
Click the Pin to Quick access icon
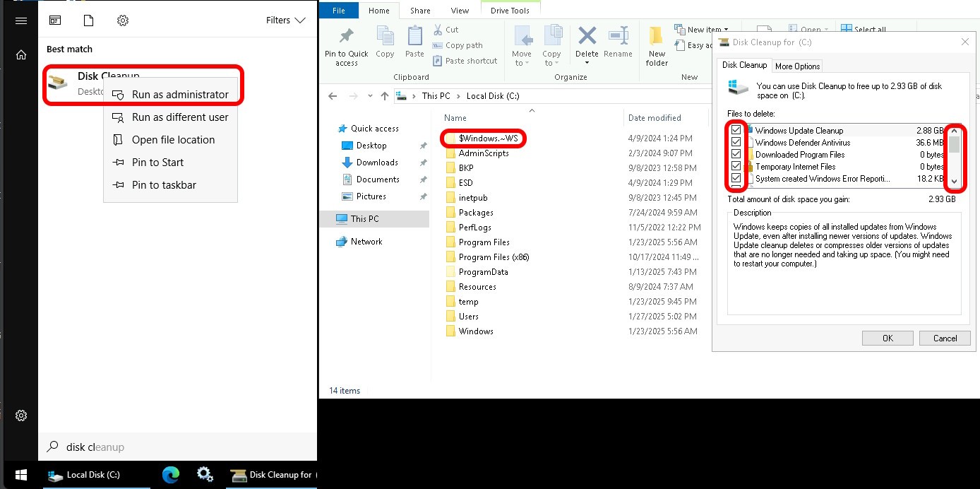pos(346,37)
